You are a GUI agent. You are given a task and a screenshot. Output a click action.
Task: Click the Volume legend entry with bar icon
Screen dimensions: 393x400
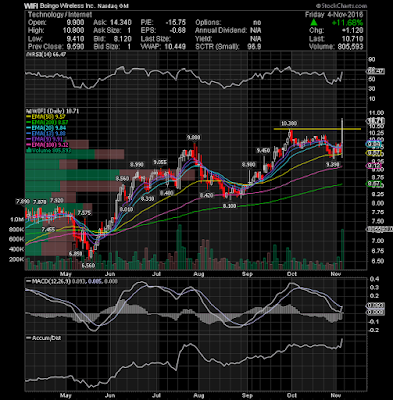[48, 150]
